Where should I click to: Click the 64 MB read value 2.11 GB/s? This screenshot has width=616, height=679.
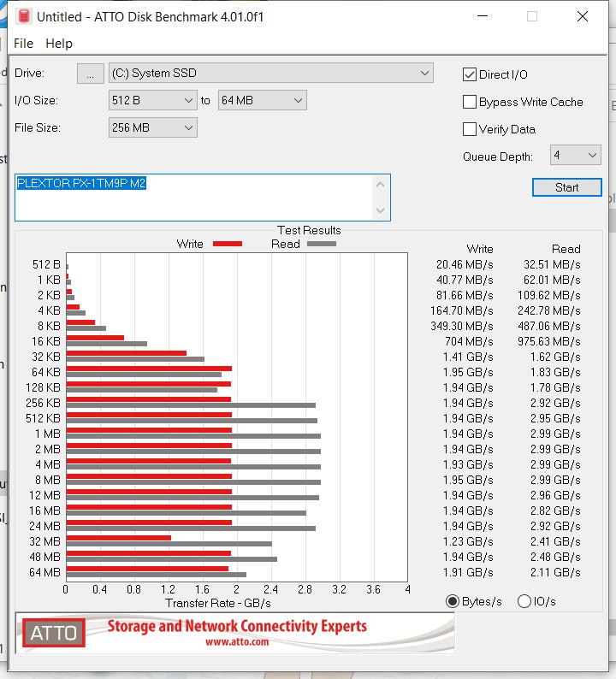pos(555,572)
